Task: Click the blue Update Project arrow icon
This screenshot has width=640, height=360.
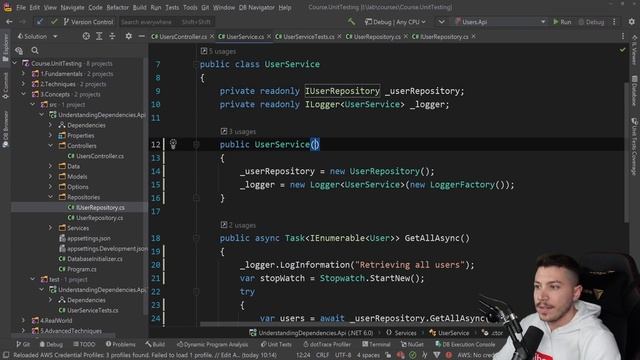Action: click(40, 22)
